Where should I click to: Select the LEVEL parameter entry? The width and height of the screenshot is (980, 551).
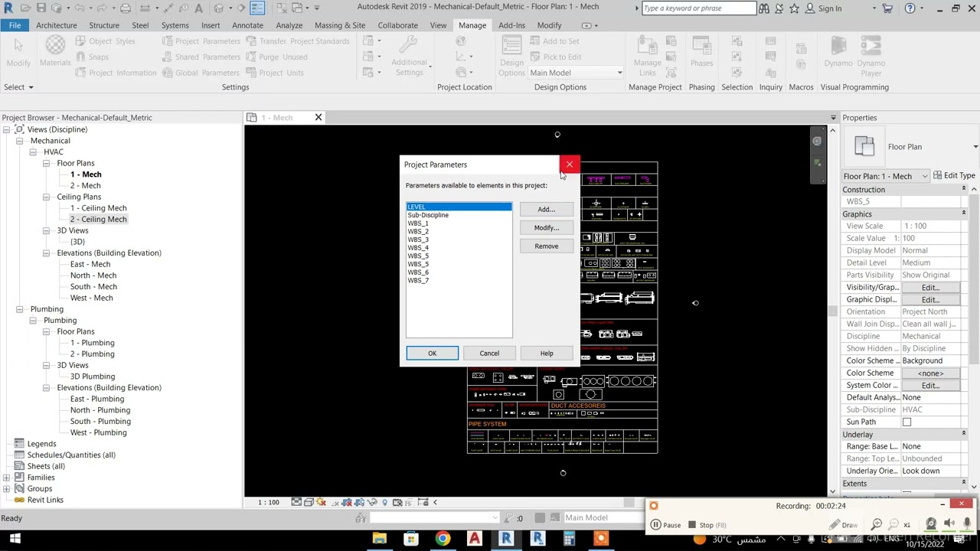coord(459,207)
